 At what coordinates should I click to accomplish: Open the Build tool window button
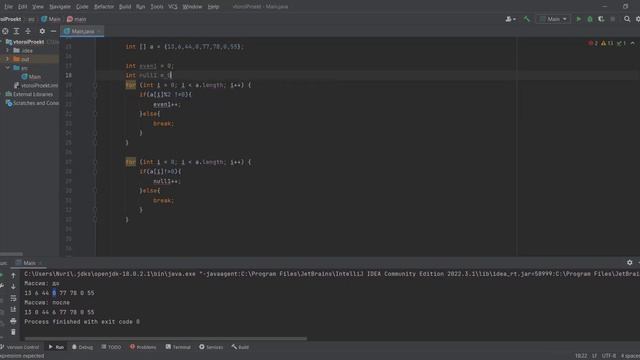(240, 347)
